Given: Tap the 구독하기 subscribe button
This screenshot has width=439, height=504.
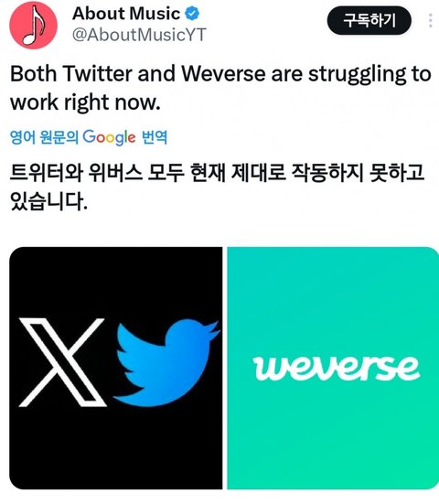Looking at the screenshot, I should point(369,20).
